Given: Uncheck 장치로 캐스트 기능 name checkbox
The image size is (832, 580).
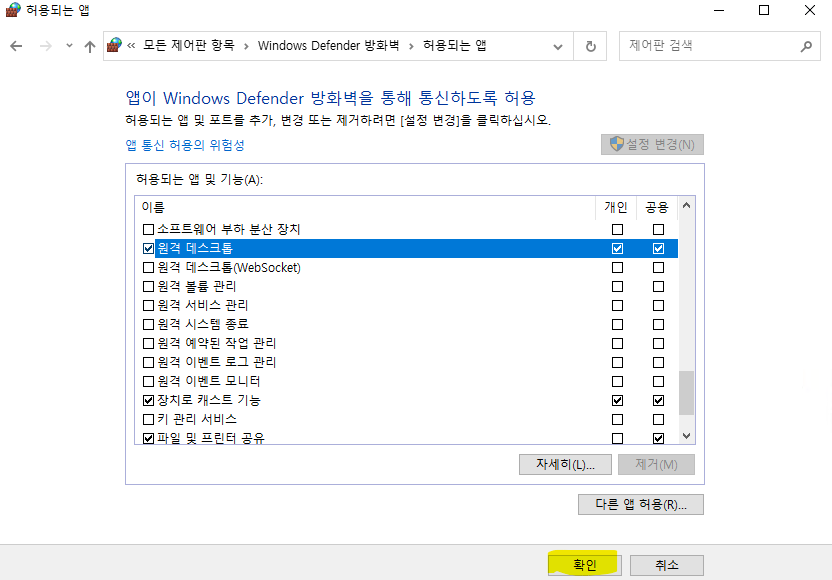Looking at the screenshot, I should [x=149, y=401].
